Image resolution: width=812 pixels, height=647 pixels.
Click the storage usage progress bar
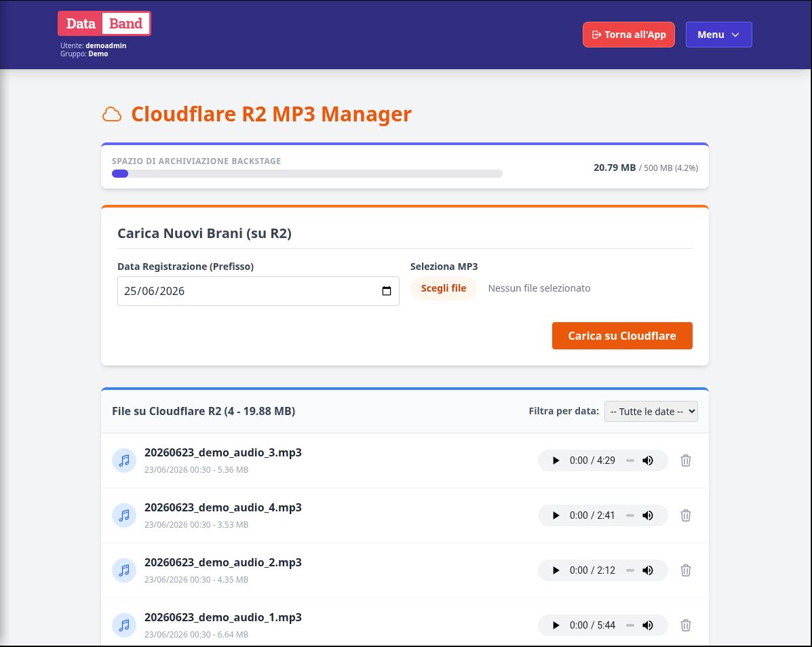[x=307, y=174]
